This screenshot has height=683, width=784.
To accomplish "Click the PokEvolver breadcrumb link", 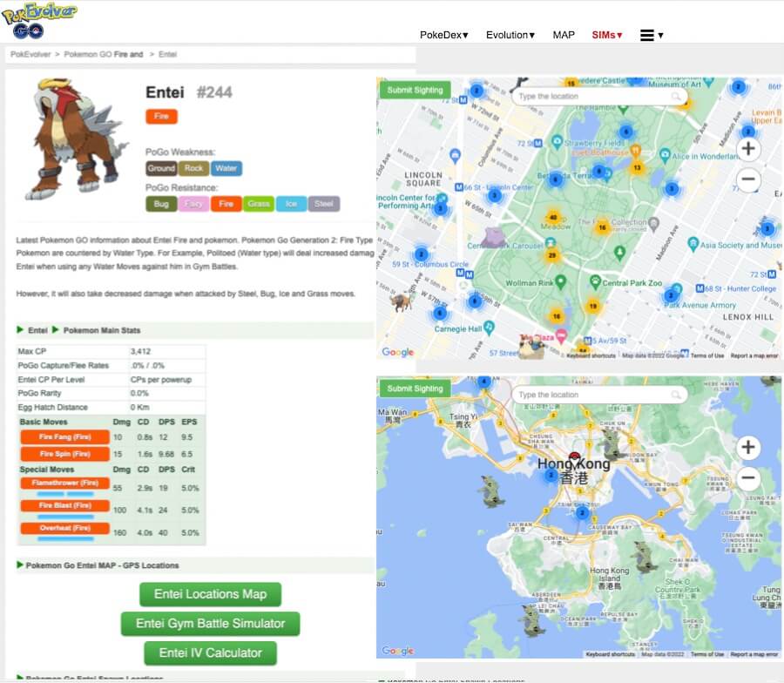I will click(x=30, y=54).
